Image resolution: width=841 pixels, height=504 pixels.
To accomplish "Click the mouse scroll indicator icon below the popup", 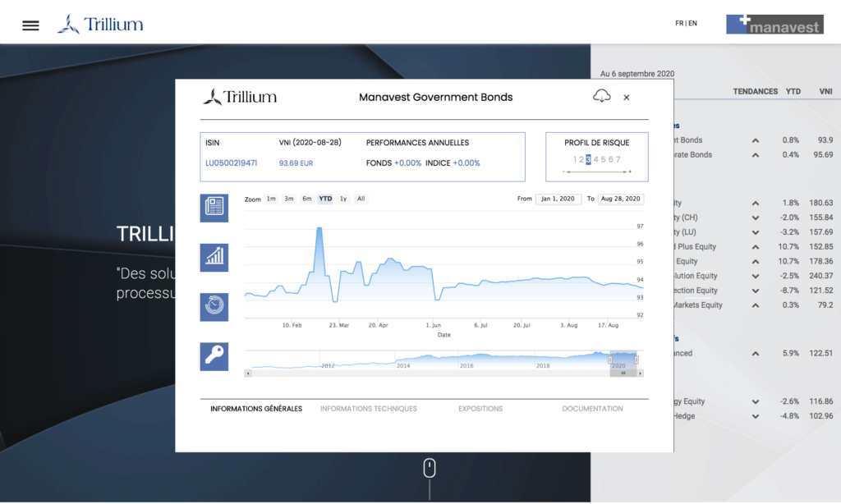I will point(429,468).
